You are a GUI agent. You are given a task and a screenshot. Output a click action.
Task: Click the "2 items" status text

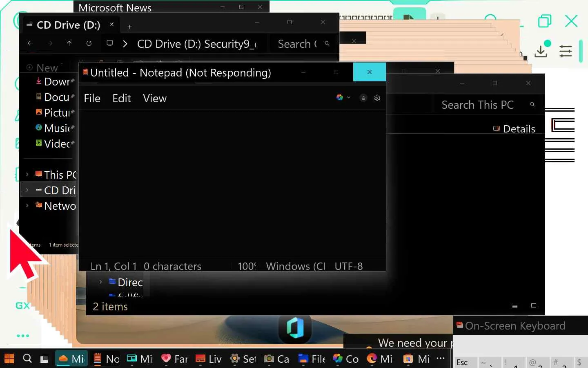[x=110, y=307]
